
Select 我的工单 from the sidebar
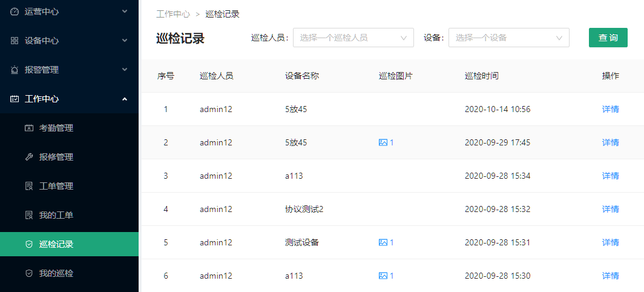coord(56,215)
